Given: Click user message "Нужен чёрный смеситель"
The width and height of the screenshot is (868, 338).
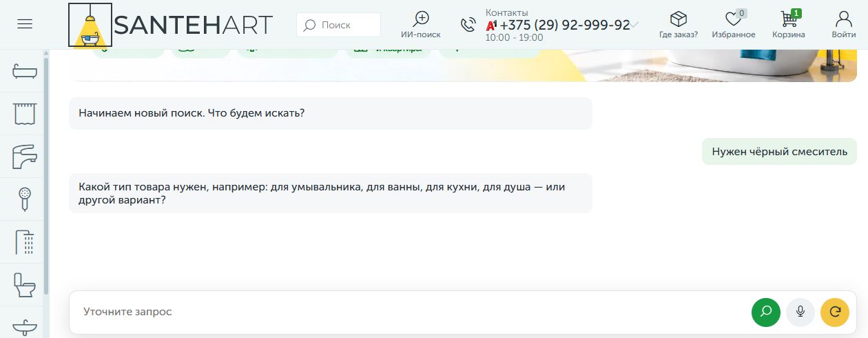Looking at the screenshot, I should coord(779,152).
